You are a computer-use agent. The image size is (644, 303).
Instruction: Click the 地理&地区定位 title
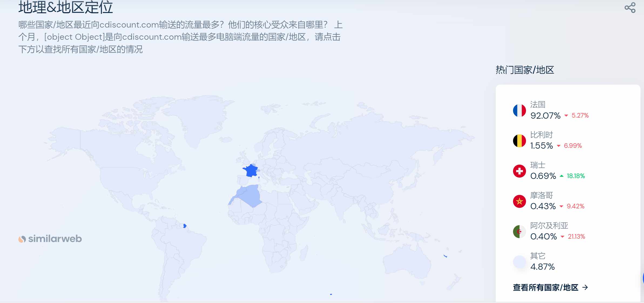tap(65, 7)
